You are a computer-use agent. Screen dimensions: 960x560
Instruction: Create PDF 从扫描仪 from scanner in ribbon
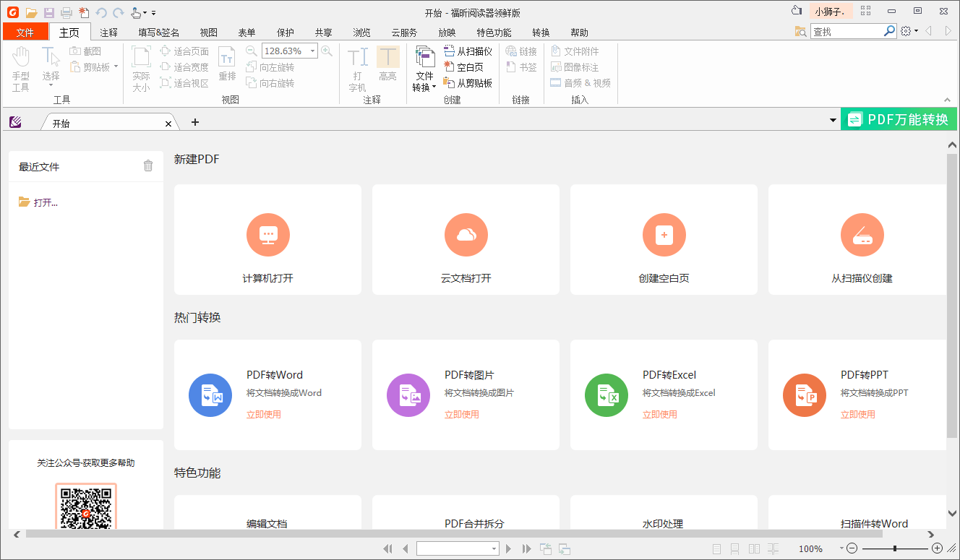coord(468,51)
